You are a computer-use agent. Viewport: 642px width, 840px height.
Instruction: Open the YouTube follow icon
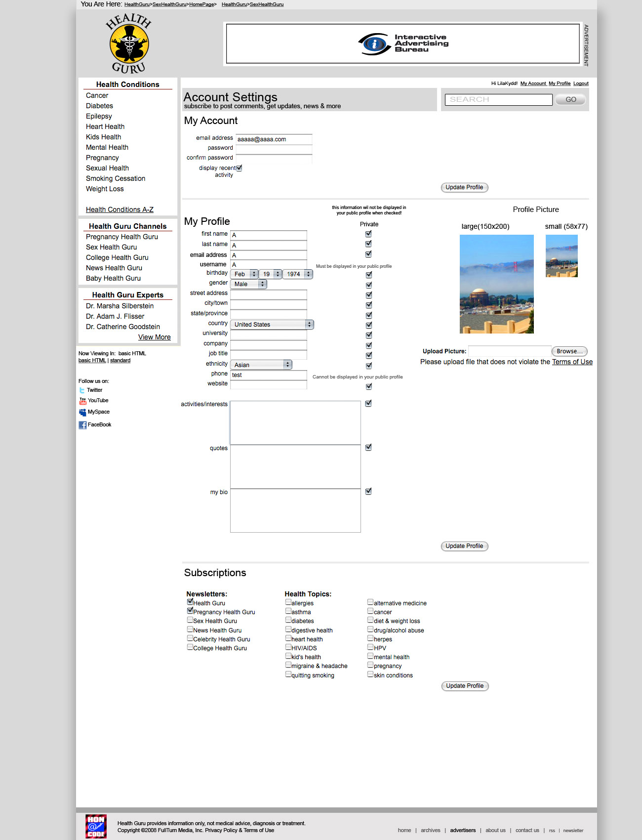(x=82, y=401)
